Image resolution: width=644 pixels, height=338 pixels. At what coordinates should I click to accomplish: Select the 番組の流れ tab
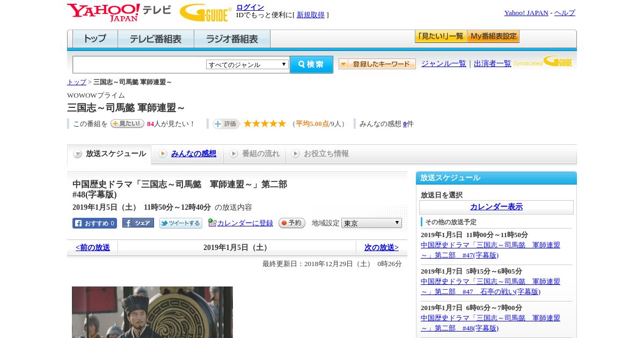point(254,154)
